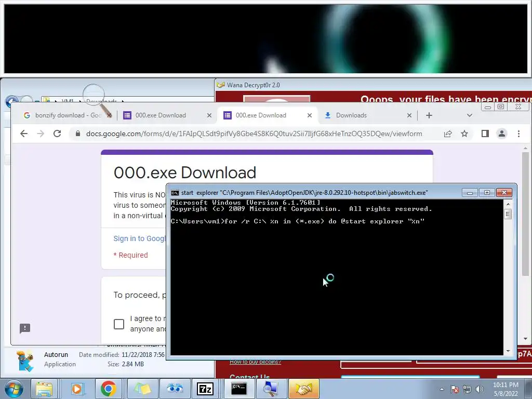532x399 pixels.
Task: Open Windows Media Player from taskbar
Action: (77, 389)
